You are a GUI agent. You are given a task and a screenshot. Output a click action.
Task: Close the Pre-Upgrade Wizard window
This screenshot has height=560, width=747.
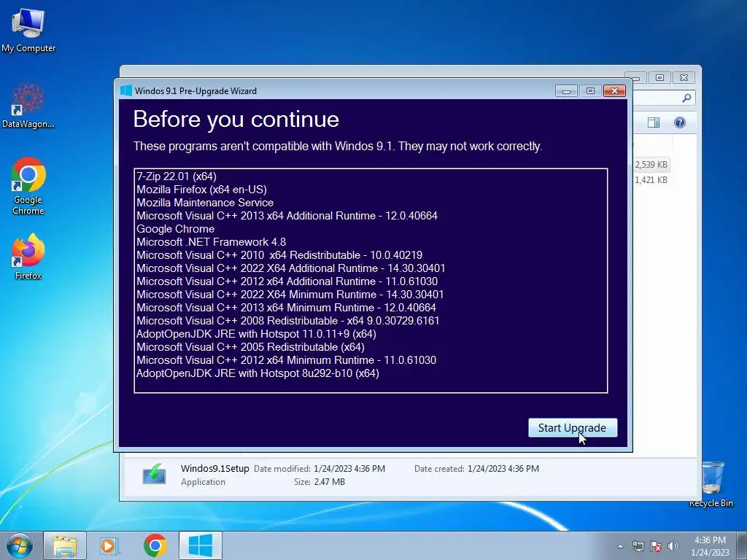point(614,91)
